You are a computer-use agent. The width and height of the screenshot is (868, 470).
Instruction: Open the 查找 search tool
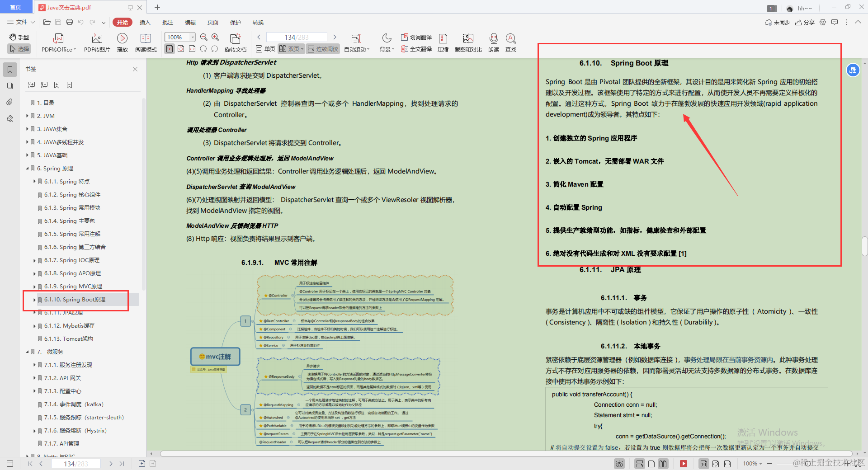511,42
